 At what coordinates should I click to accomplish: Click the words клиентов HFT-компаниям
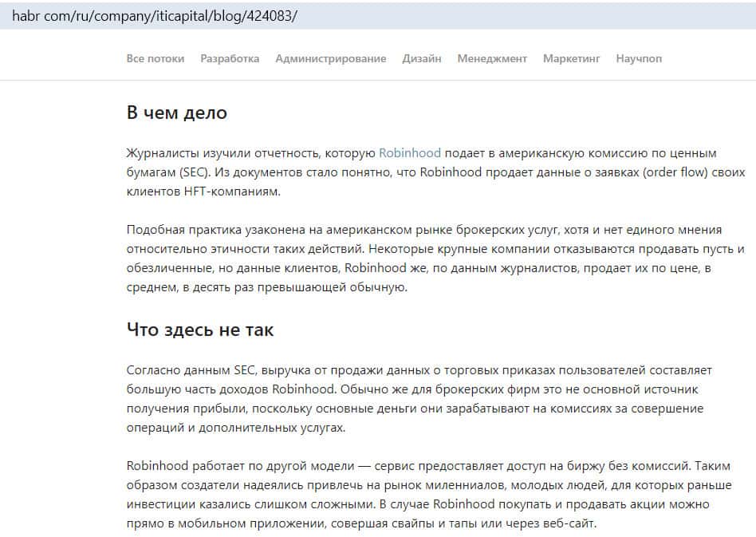[203, 191]
